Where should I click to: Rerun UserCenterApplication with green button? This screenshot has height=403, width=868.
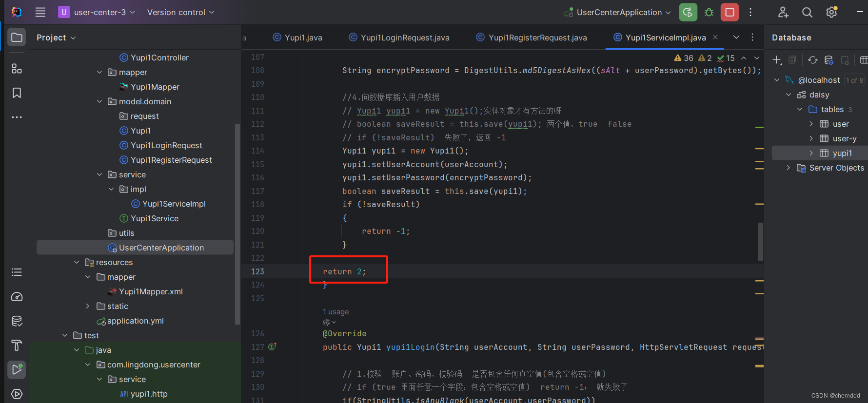click(x=688, y=12)
